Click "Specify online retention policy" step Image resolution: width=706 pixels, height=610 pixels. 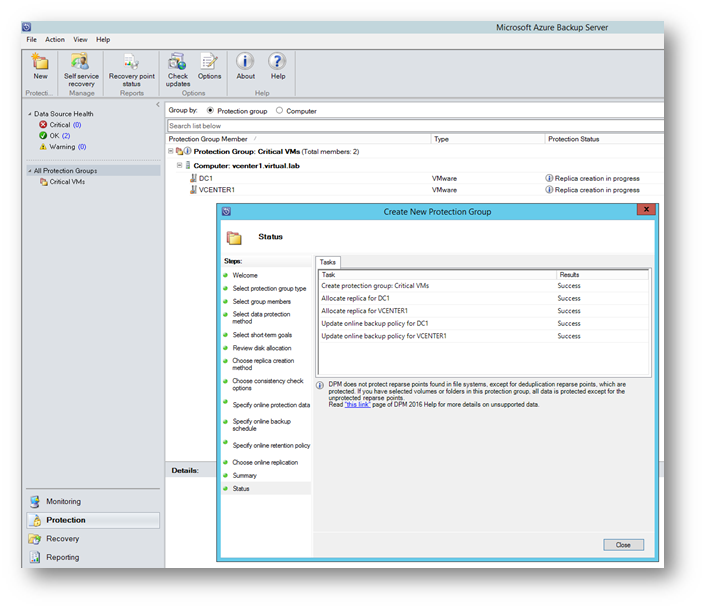[272, 445]
